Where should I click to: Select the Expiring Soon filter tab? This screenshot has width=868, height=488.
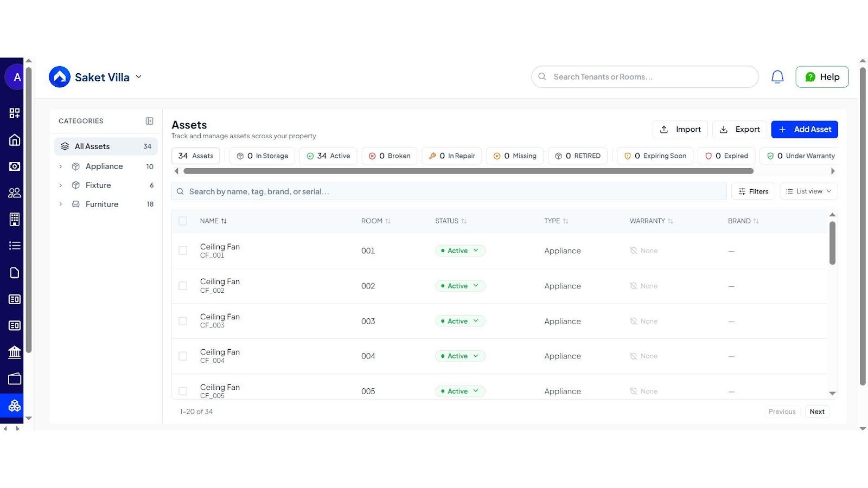pyautogui.click(x=655, y=156)
